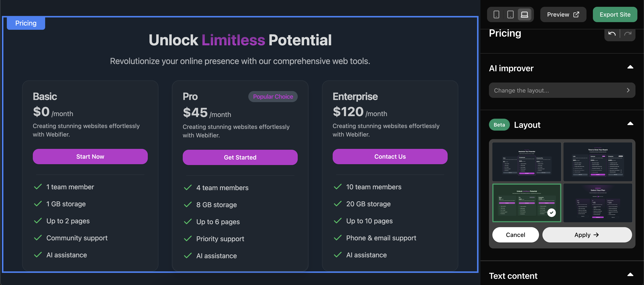Screen dimensions: 644x285
Task: Switch to tablet viewport icon
Action: click(510, 14)
